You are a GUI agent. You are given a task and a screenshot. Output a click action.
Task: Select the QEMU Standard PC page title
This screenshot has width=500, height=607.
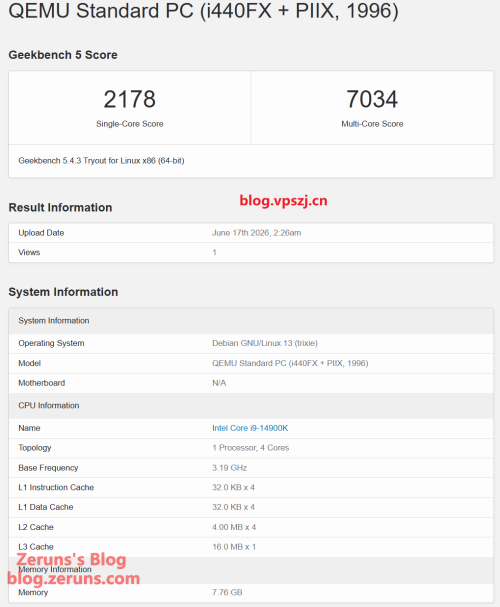click(204, 10)
